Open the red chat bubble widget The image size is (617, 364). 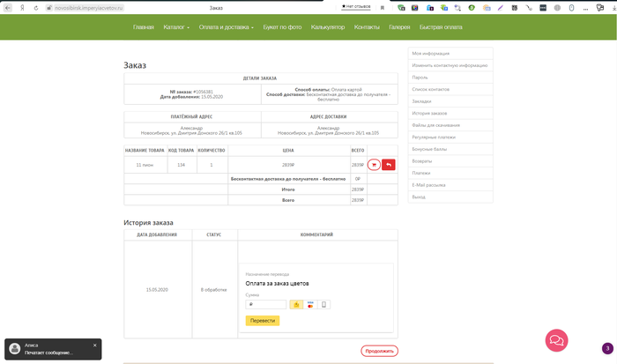(x=556, y=339)
